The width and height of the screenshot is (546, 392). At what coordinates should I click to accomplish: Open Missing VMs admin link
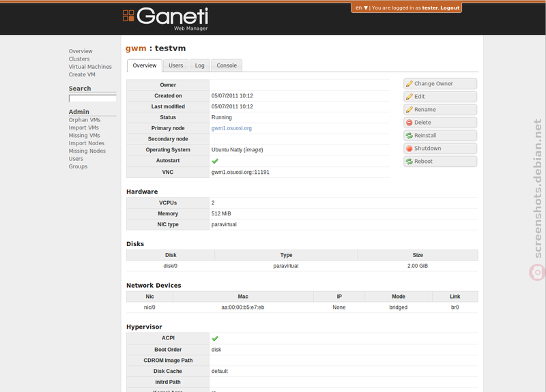84,135
